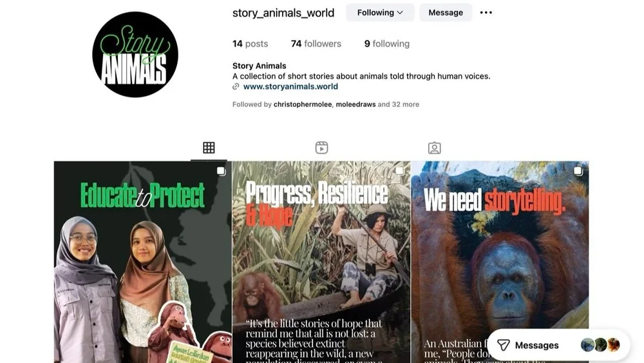Open christophermolee's profile link
The height and width of the screenshot is (363, 644).
click(x=303, y=104)
